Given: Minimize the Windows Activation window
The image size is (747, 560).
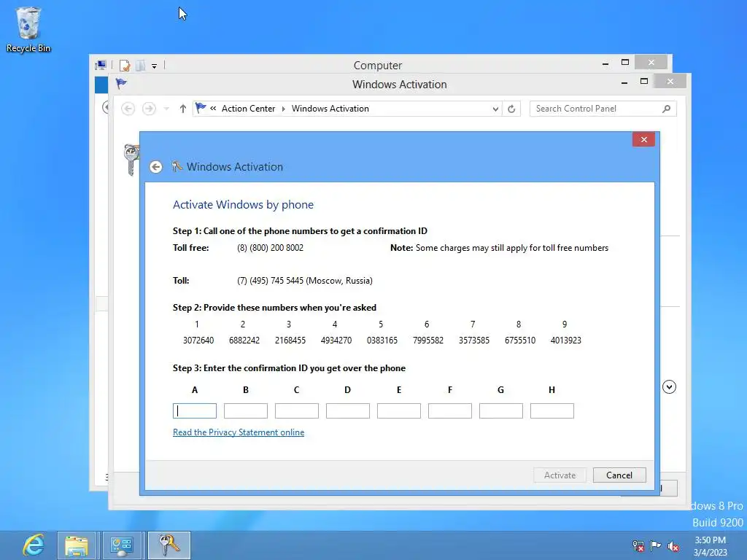Looking at the screenshot, I should (624, 82).
